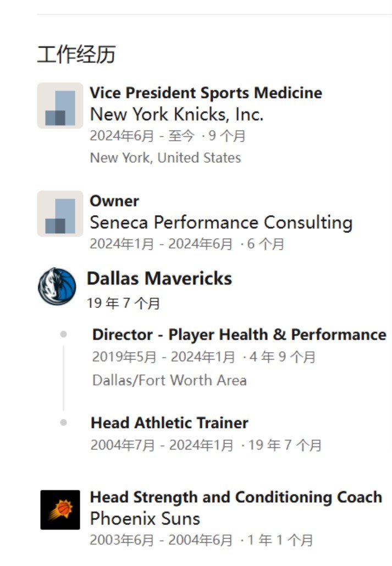This screenshot has width=392, height=566.
Task: Open the Dallas Mavericks company heading
Action: click(x=159, y=278)
